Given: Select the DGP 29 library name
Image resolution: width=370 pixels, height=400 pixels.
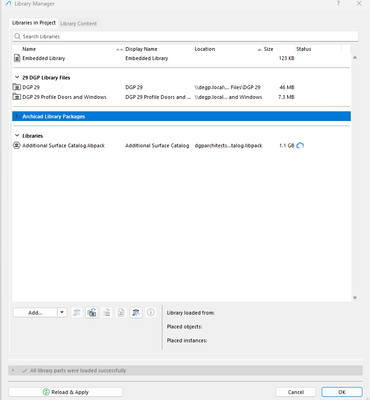Looking at the screenshot, I should [x=31, y=87].
